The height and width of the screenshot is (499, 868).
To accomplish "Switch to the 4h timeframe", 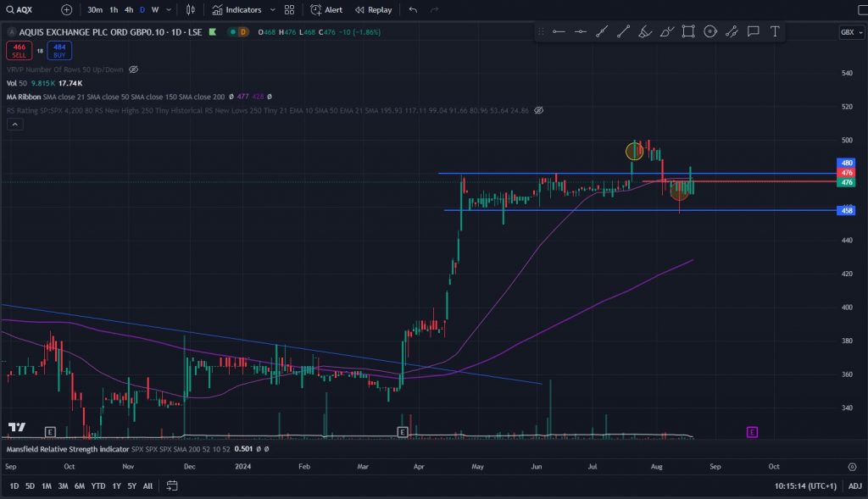I will coord(129,10).
